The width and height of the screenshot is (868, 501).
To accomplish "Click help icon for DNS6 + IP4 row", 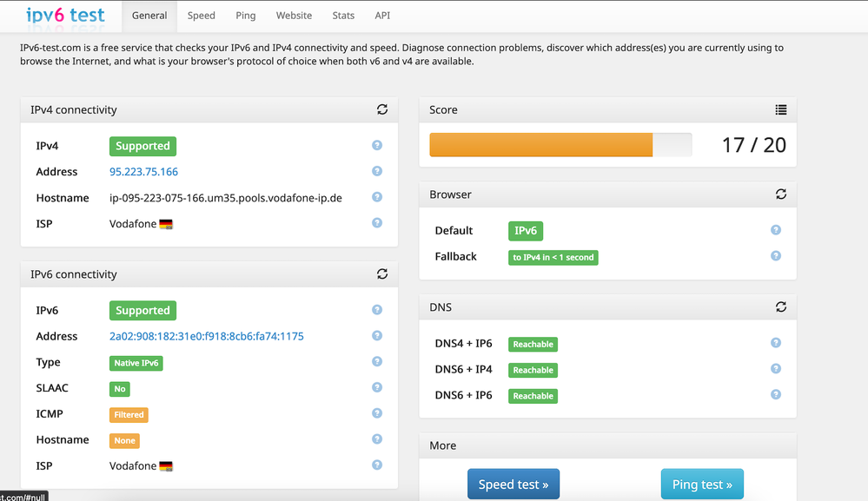I will click(776, 369).
